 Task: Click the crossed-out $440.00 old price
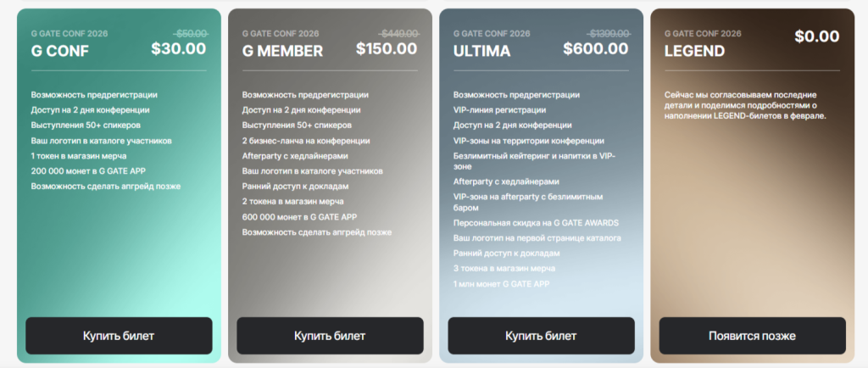coord(399,33)
